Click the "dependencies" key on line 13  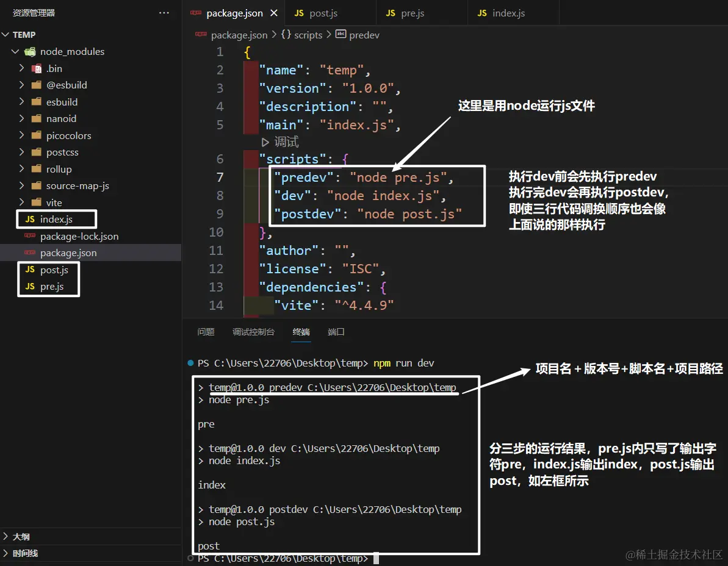[311, 287]
